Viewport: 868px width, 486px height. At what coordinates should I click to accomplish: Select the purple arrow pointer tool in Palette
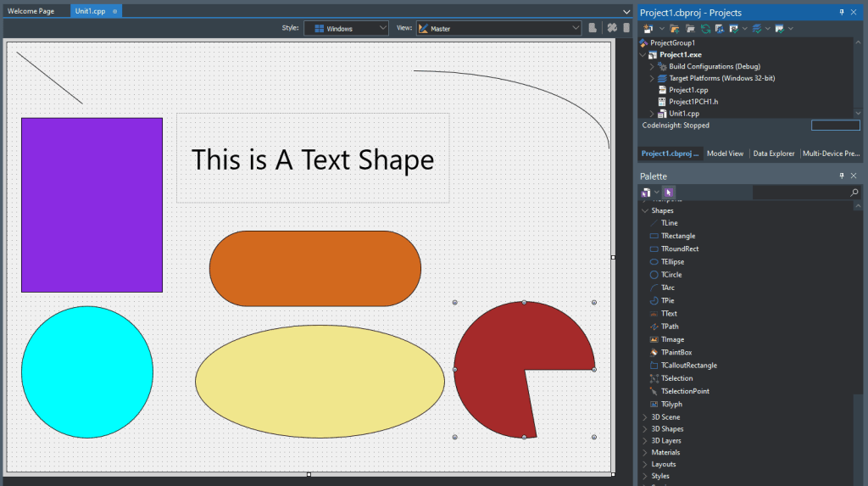pos(669,193)
